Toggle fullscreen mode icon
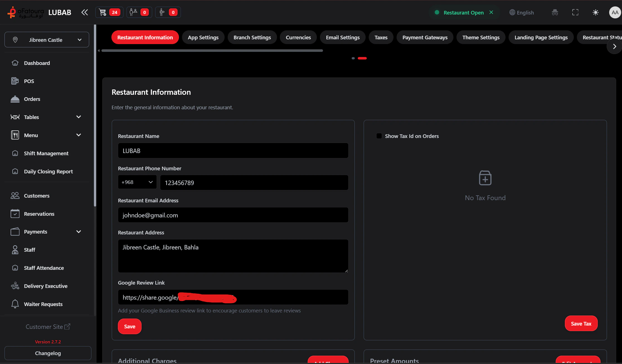The image size is (622, 364). [x=575, y=12]
